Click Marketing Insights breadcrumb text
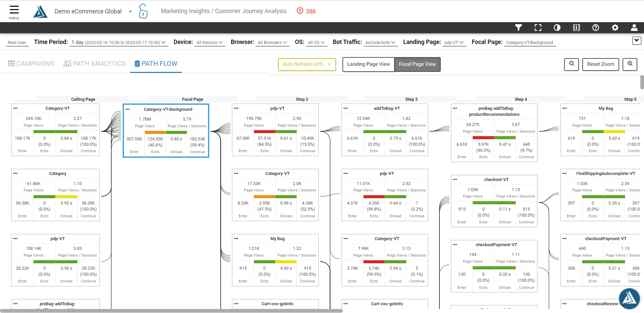The image size is (644, 313). click(185, 11)
